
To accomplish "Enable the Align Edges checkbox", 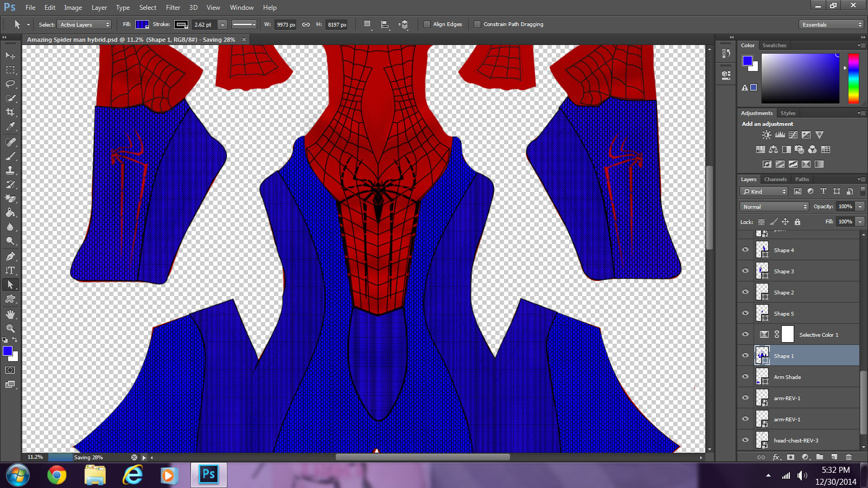I will point(427,24).
